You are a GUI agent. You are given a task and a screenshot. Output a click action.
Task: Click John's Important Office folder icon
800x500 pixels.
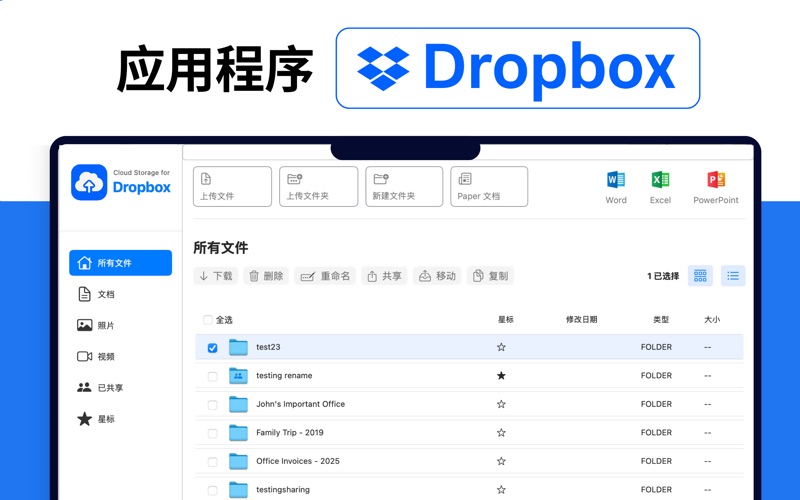point(238,404)
